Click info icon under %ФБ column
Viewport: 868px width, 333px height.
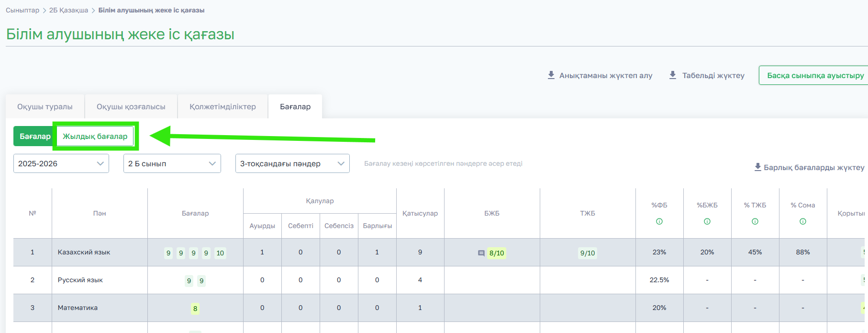659,221
